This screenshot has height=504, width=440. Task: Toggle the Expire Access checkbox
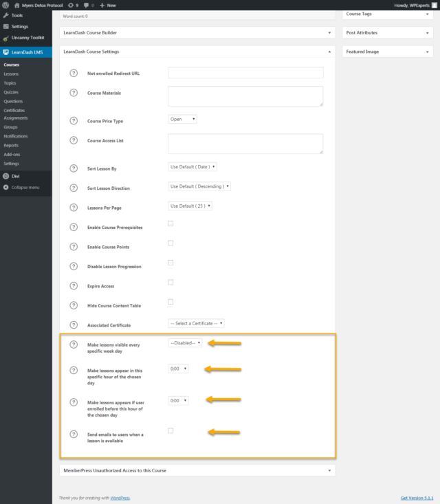click(170, 282)
